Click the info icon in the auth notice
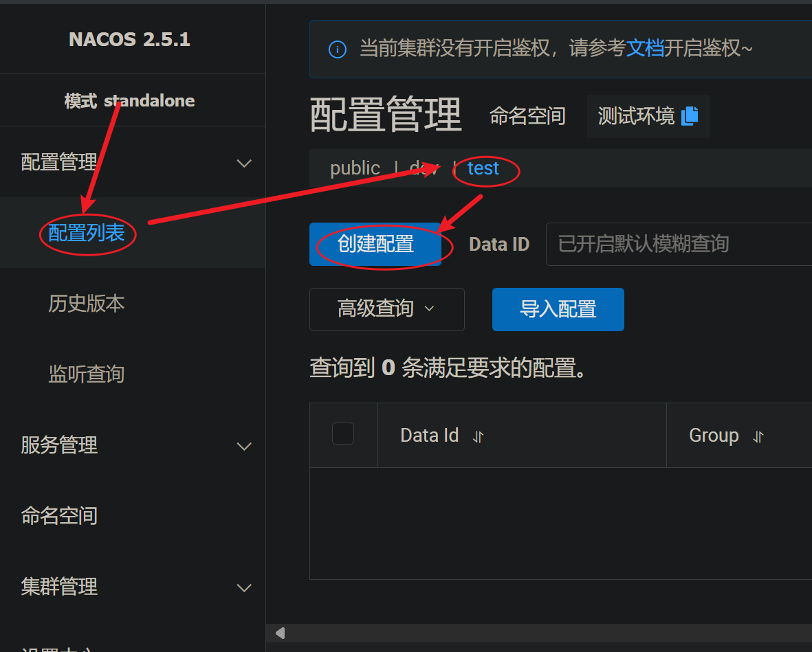812x652 pixels. coord(337,49)
